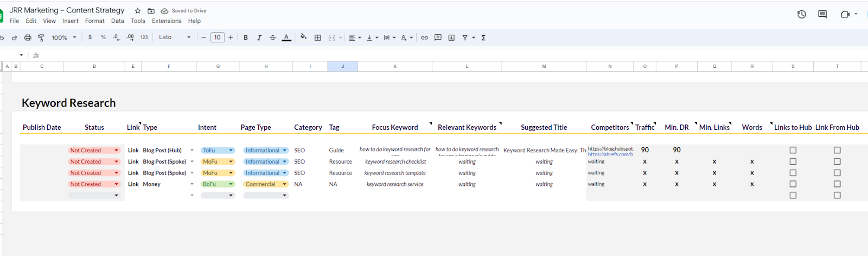Expand the ToFu intent dropdown
Screen dimensions: 868x256
pos(231,151)
